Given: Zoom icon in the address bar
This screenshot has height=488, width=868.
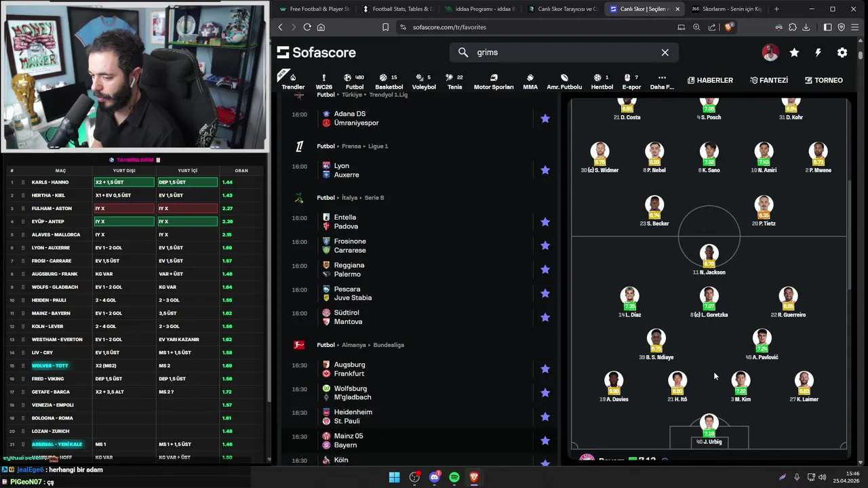Looking at the screenshot, I should coord(696,27).
